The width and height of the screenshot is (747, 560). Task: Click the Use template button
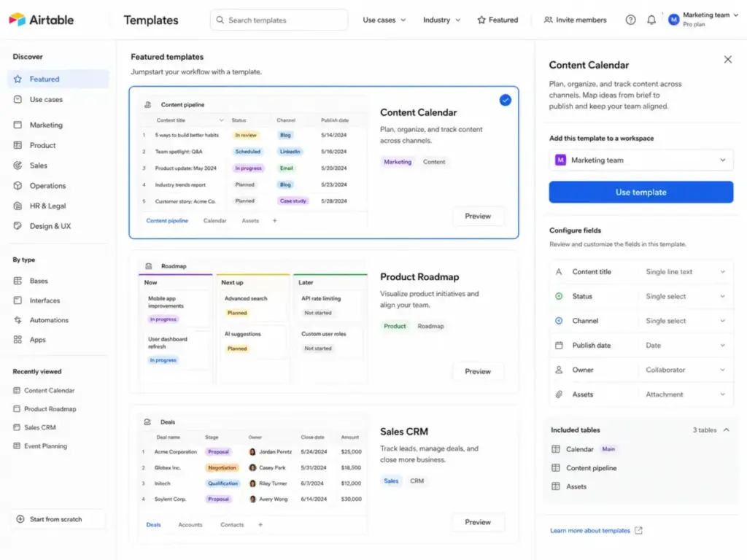click(640, 192)
